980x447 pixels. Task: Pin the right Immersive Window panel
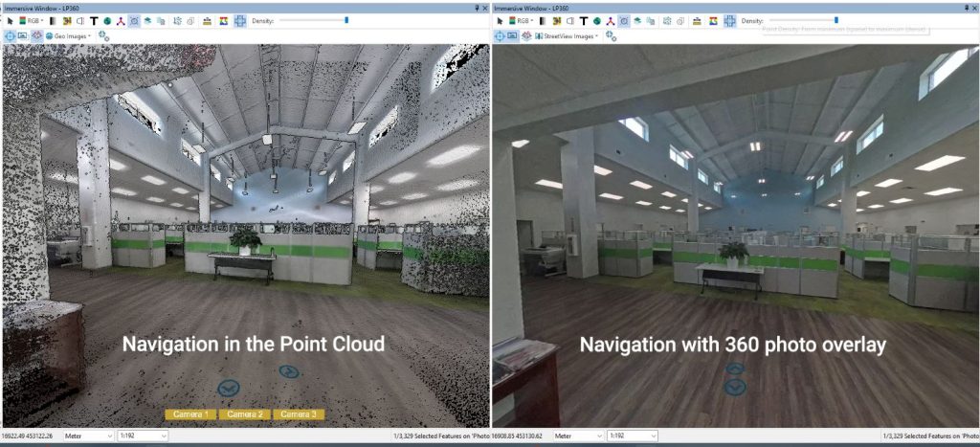[x=965, y=6]
